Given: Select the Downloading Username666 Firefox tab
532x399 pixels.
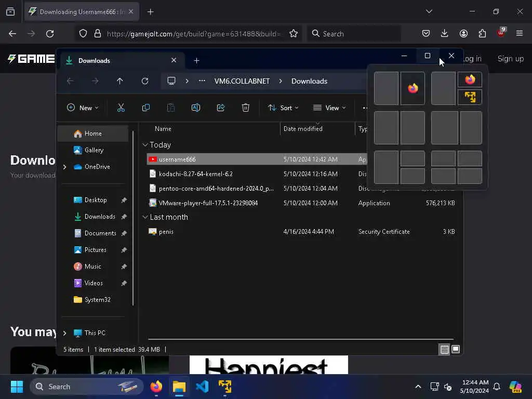Looking at the screenshot, I should point(82,12).
